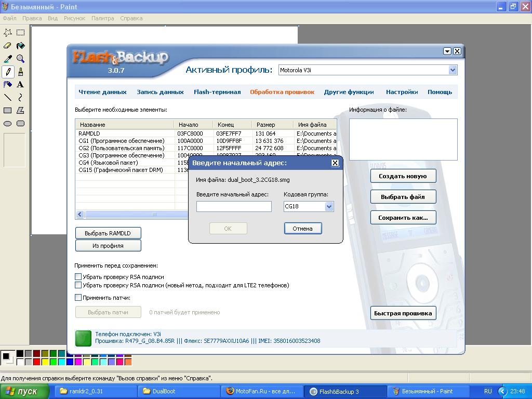Switch to the DualBoot folder in taskbar
This screenshot has width=532, height=399.
[179, 391]
